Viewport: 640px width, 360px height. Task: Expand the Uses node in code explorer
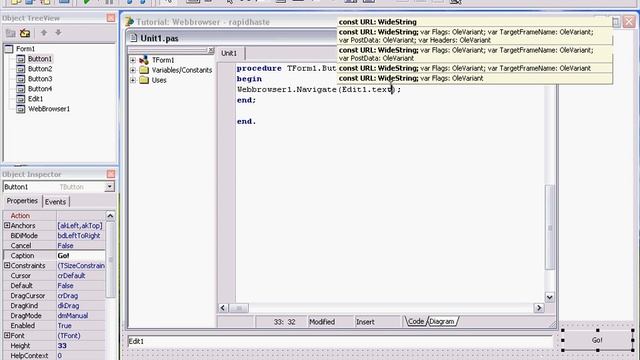pyautogui.click(x=133, y=80)
